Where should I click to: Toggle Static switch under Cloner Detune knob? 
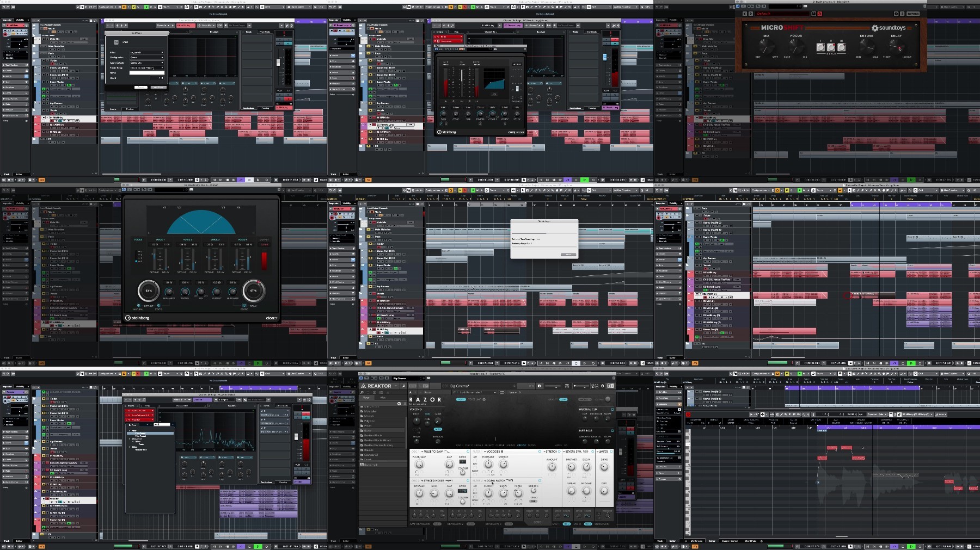point(158,305)
